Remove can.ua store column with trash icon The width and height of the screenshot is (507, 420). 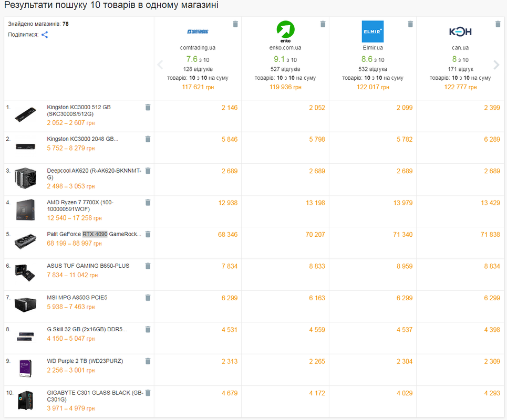(498, 24)
